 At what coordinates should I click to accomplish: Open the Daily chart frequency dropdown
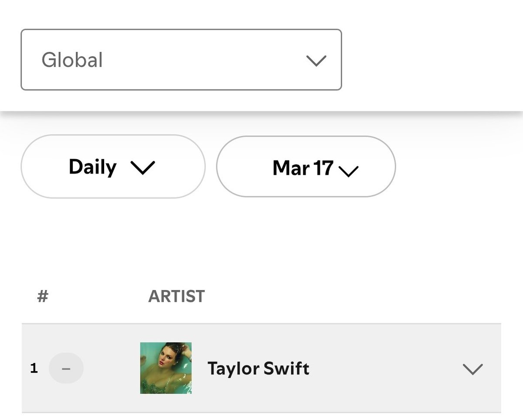[113, 167]
